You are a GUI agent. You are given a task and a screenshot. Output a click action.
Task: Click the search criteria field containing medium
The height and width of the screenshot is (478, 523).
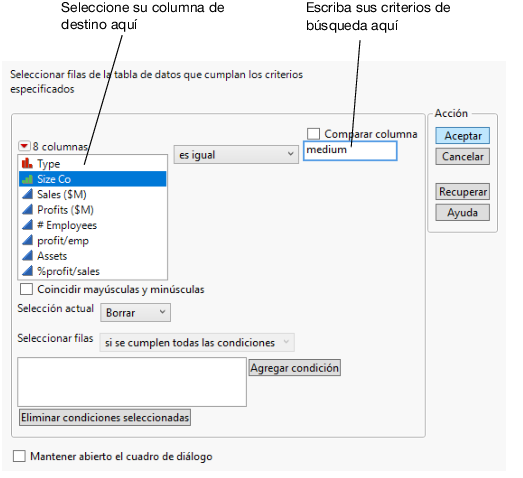[x=350, y=151]
